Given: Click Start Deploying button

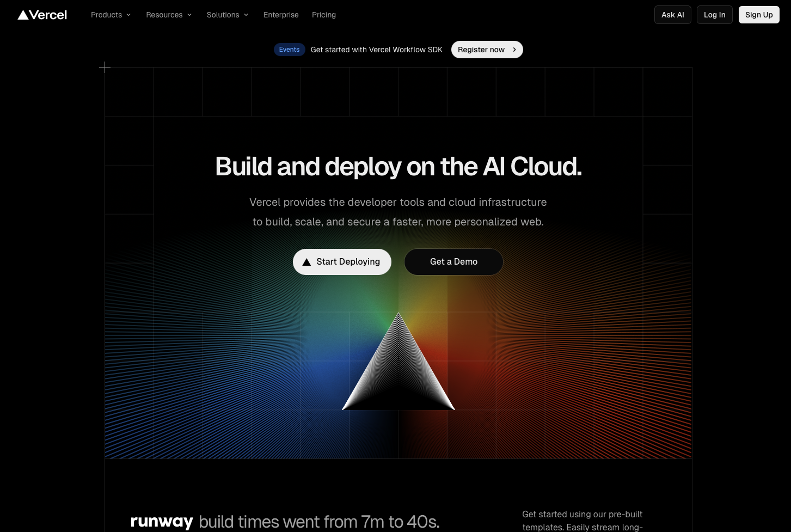Looking at the screenshot, I should click(342, 262).
